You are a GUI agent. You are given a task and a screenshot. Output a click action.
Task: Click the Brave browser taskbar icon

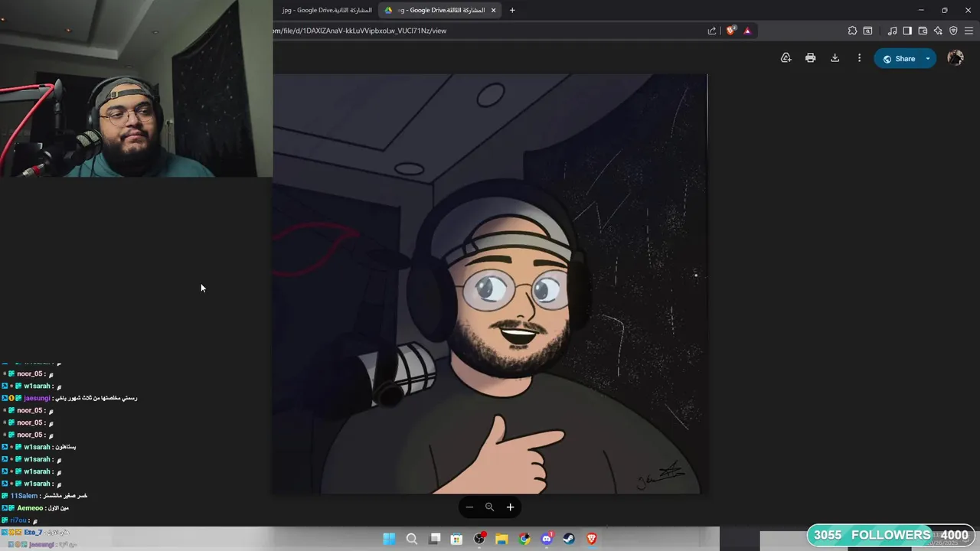point(591,539)
